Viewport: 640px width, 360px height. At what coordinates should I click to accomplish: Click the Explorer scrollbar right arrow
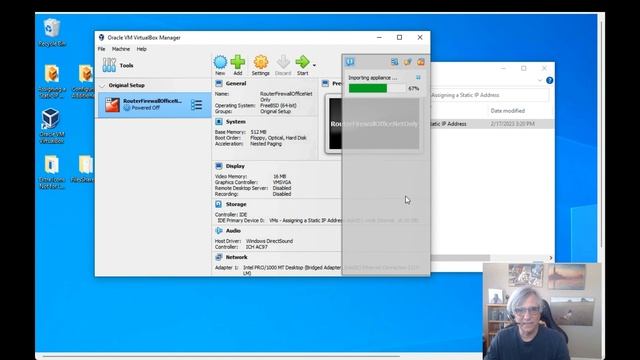point(551,258)
